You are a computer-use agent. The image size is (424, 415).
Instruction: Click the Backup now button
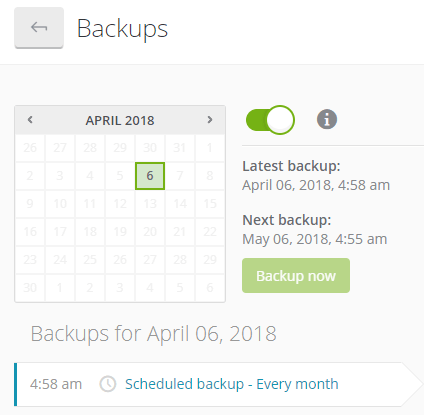296,276
